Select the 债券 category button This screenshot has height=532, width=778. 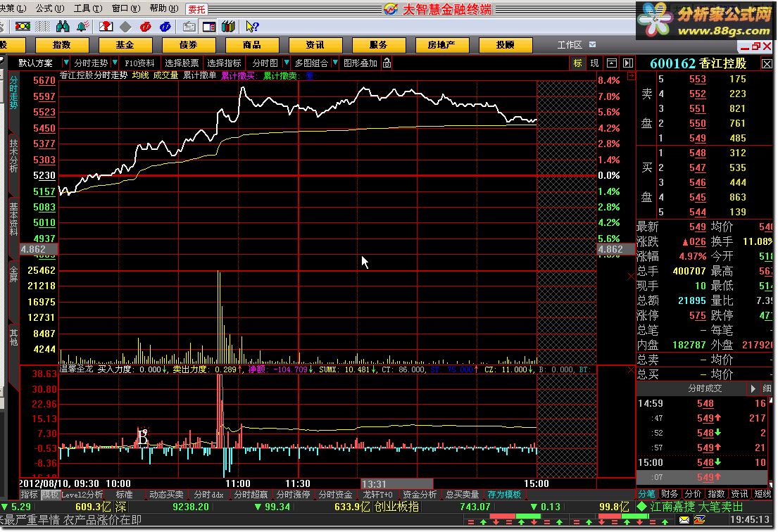[189, 44]
